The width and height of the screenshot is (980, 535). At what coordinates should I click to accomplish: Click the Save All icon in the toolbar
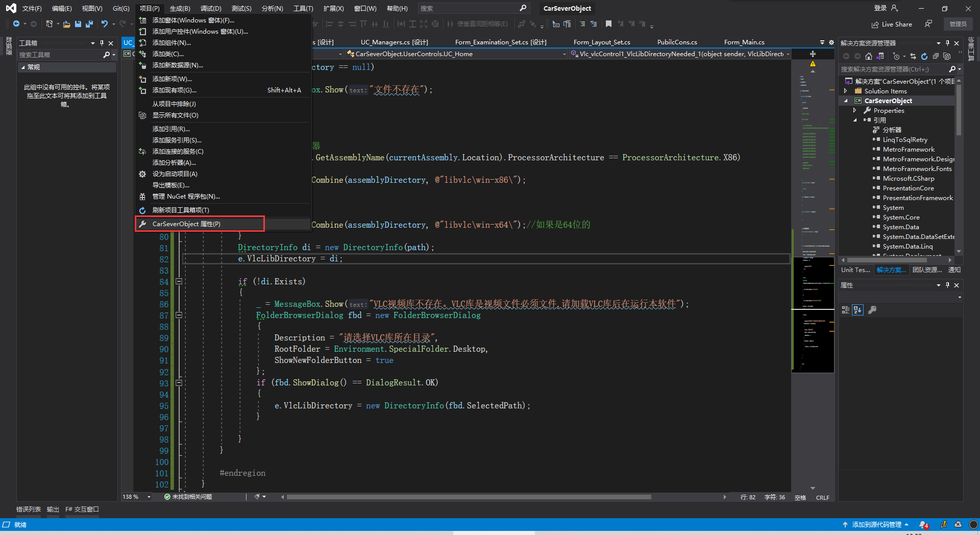point(89,24)
